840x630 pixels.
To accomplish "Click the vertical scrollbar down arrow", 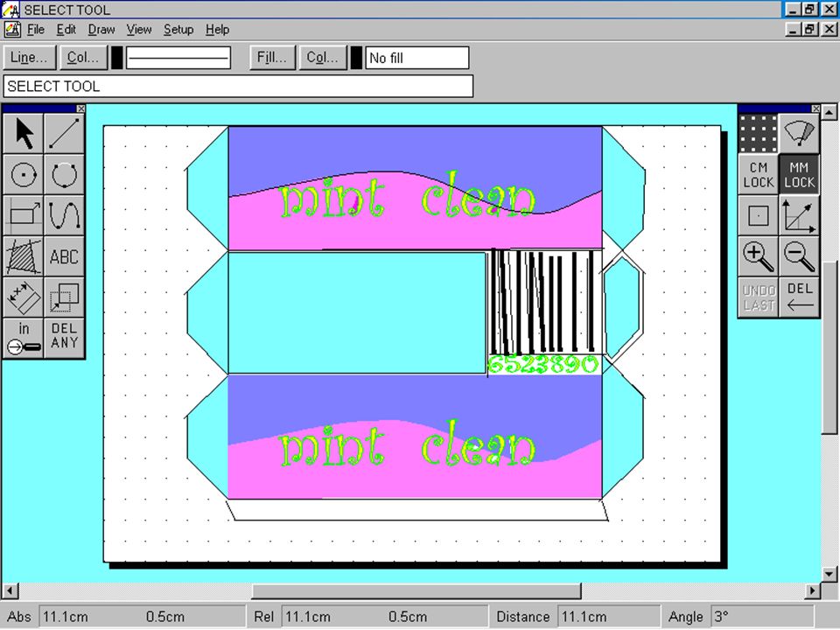I will [x=829, y=574].
